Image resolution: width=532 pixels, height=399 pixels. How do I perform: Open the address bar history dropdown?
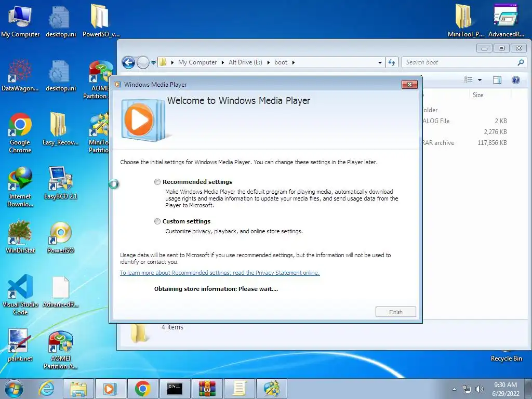(x=380, y=62)
